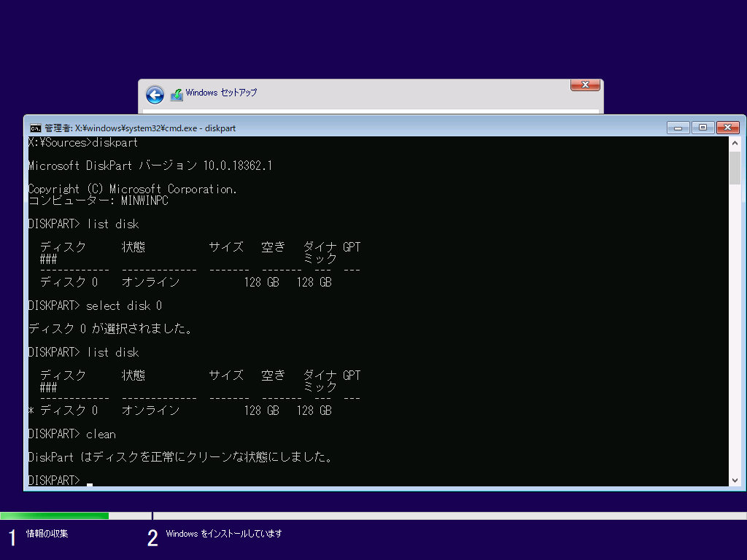
Task: Click the cmd title bar text 'cmd.exe - diskpart'
Action: pyautogui.click(x=200, y=128)
